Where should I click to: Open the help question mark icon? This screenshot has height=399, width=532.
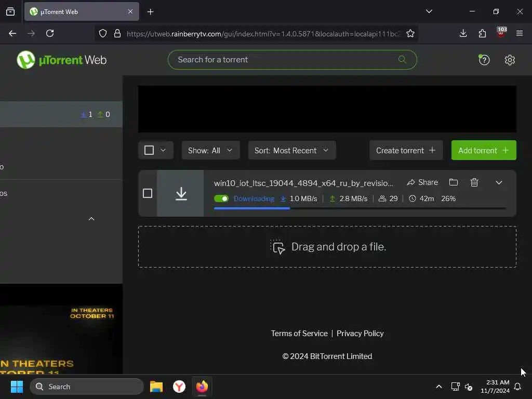tap(484, 60)
